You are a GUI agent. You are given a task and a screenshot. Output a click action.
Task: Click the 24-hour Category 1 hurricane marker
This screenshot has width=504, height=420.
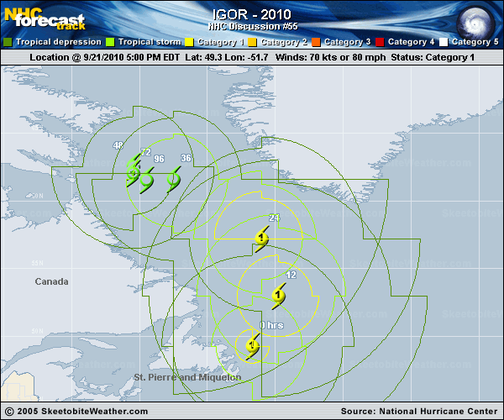pyautogui.click(x=261, y=239)
